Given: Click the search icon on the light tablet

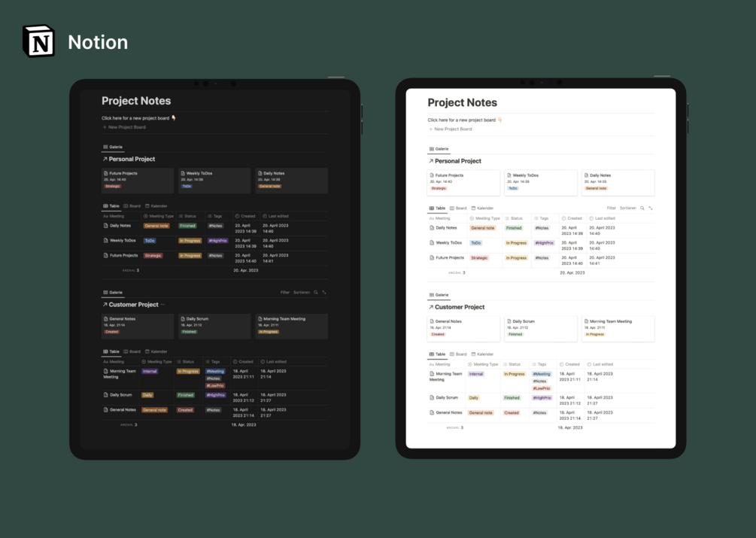Looking at the screenshot, I should click(642, 208).
